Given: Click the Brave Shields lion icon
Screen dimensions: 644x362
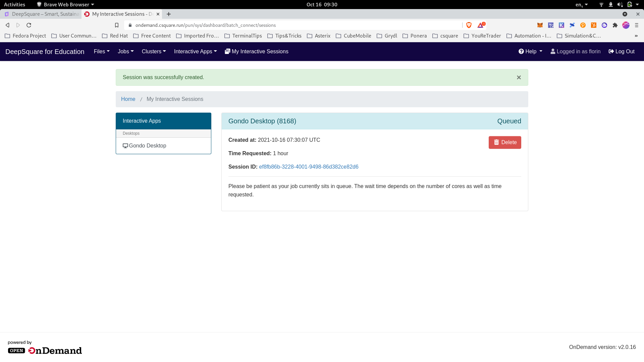Looking at the screenshot, I should (x=469, y=25).
